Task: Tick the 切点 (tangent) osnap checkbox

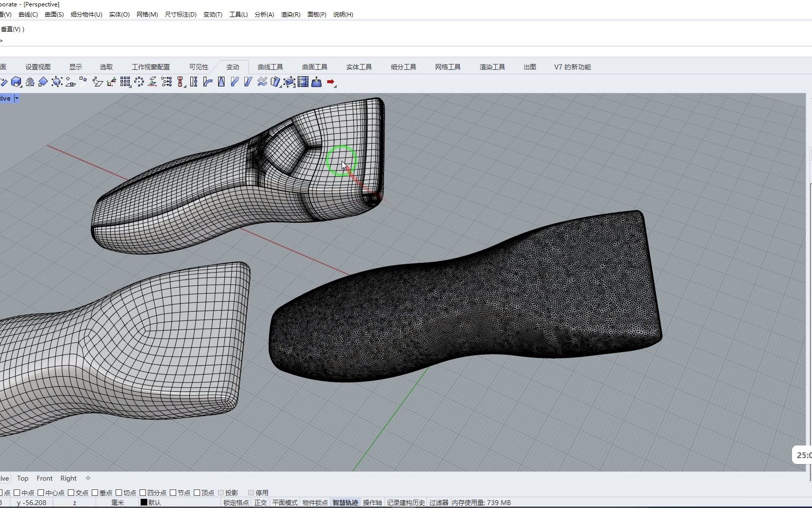Action: tap(119, 492)
